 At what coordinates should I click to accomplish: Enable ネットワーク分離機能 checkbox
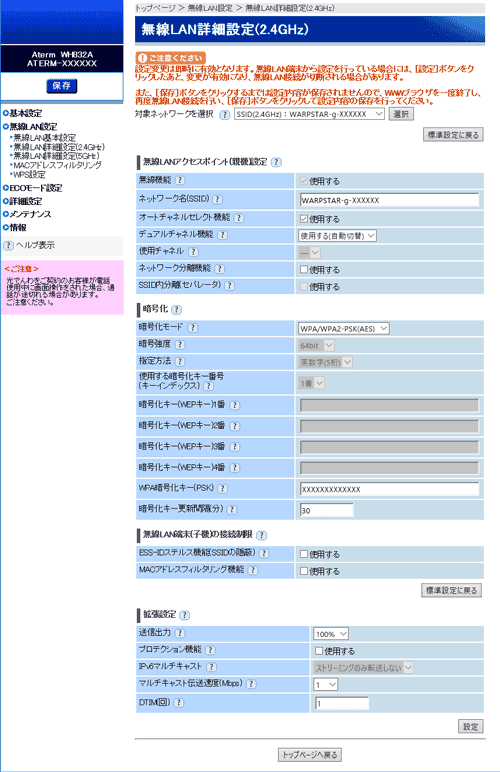304,269
